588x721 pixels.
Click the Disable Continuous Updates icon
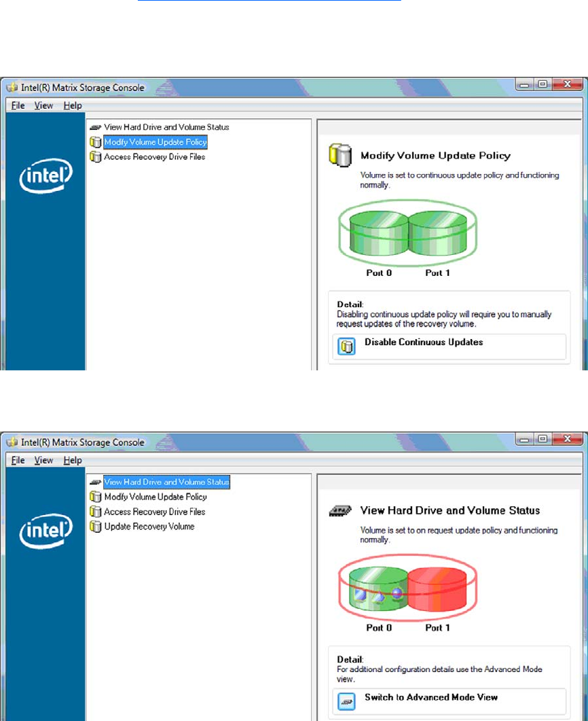(346, 347)
